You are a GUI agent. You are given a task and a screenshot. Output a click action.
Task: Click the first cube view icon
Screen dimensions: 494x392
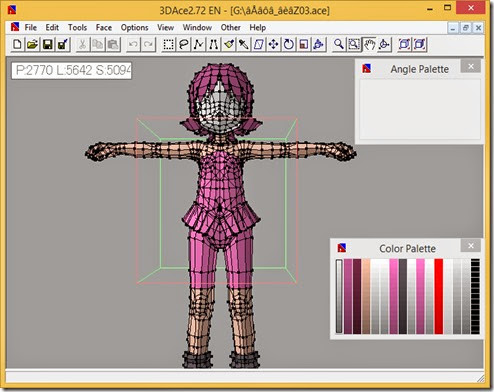(404, 44)
